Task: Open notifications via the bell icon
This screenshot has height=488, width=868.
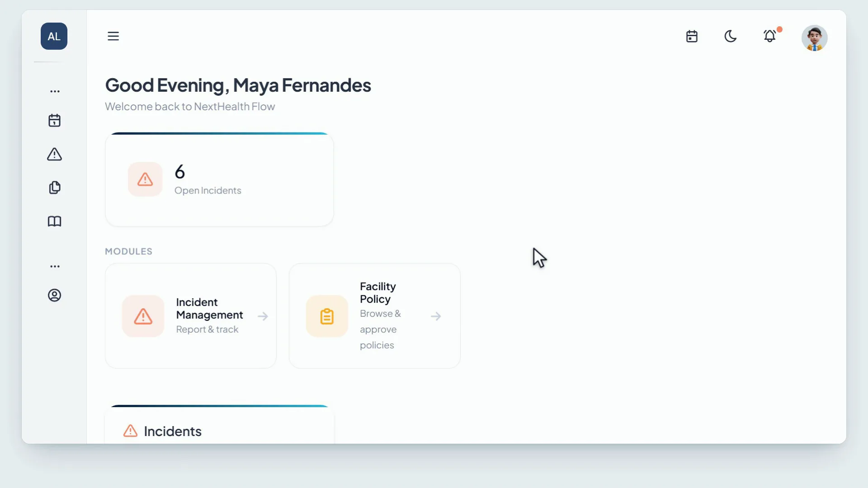Action: click(769, 36)
